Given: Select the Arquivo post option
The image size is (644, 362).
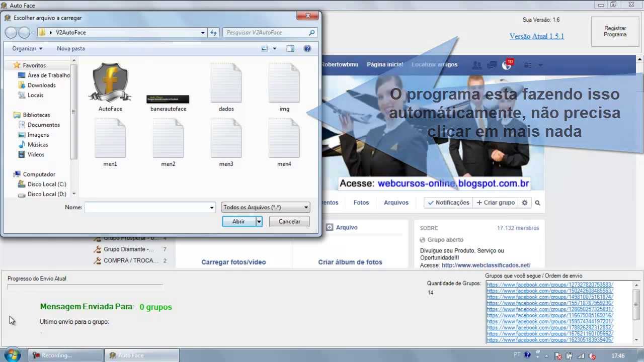Looking at the screenshot, I should point(342,227).
